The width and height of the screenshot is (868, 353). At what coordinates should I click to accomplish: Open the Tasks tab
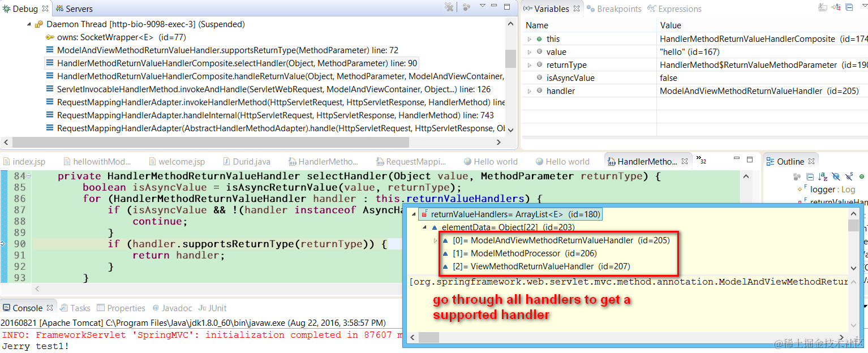click(75, 308)
